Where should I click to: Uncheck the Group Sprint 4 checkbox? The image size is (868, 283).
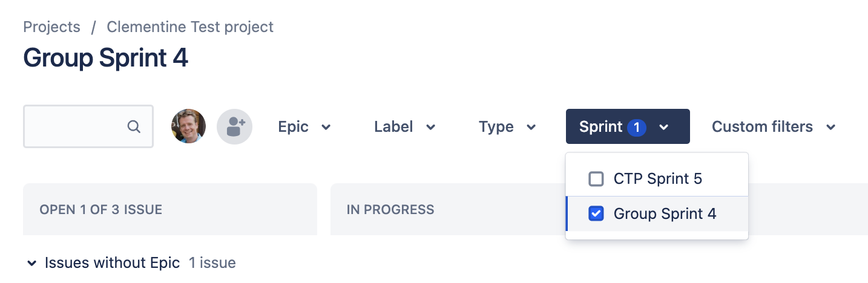pyautogui.click(x=596, y=213)
